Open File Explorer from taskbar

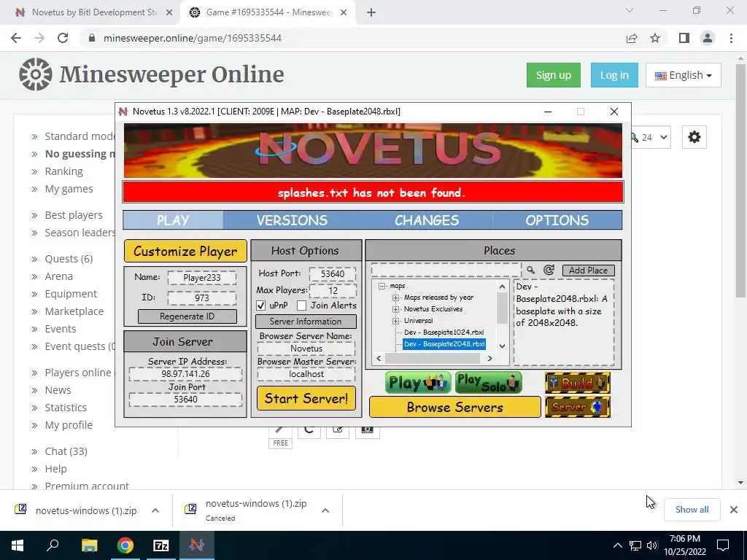[89, 545]
